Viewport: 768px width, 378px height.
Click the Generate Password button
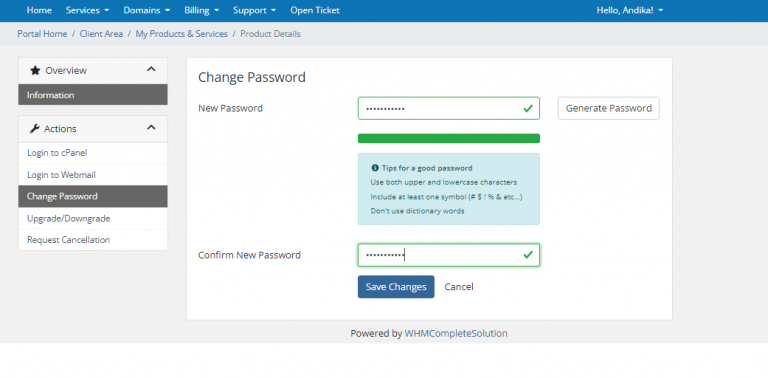tap(608, 108)
